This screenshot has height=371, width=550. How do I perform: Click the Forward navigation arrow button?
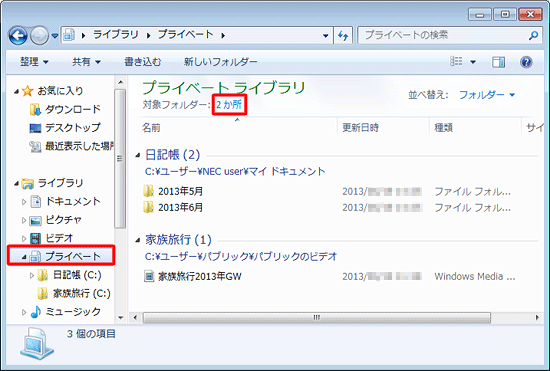point(39,35)
